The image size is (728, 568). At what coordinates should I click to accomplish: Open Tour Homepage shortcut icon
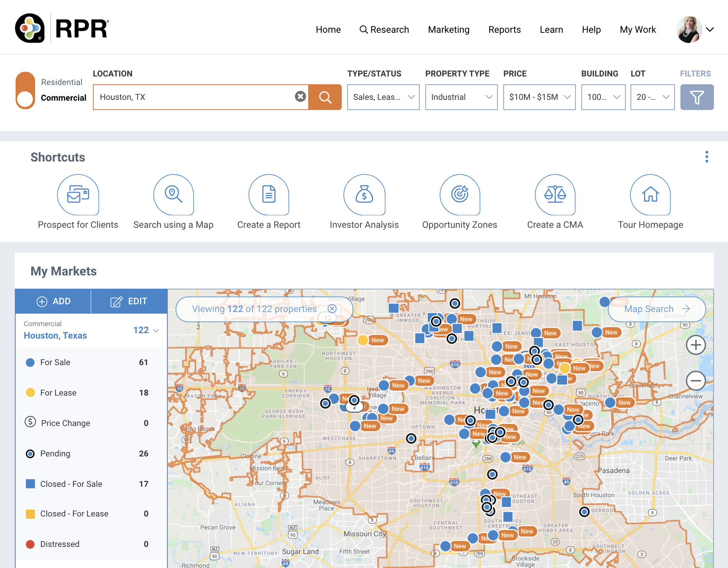[x=650, y=195]
